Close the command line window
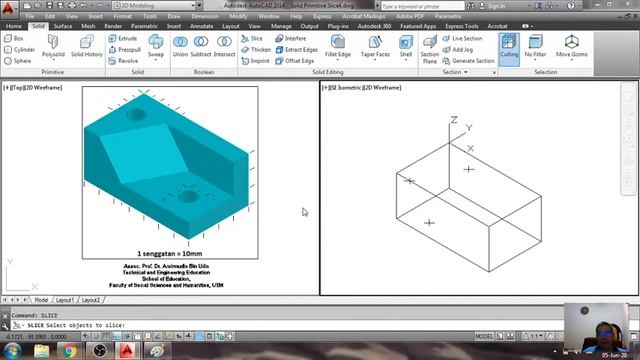This screenshot has height=360, width=640. tap(5, 316)
